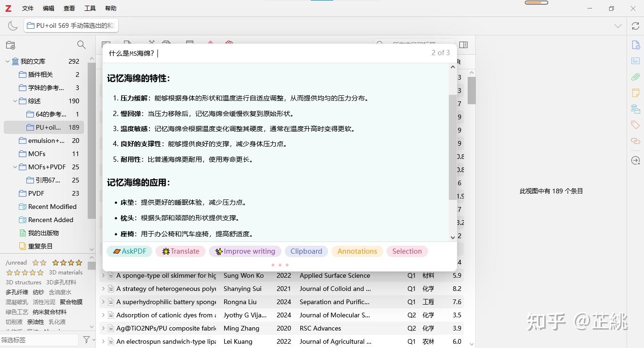The width and height of the screenshot is (644, 348).
Task: Toggle the /unread tag filter
Action: pyautogui.click(x=16, y=263)
